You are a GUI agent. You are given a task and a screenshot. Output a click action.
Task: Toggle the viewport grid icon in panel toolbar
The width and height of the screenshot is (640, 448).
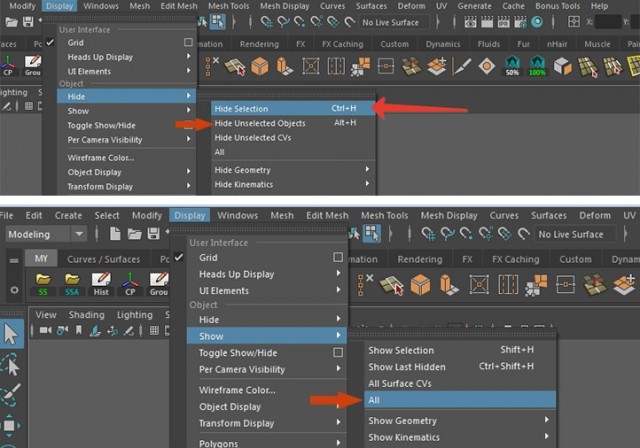pyautogui.click(x=154, y=330)
